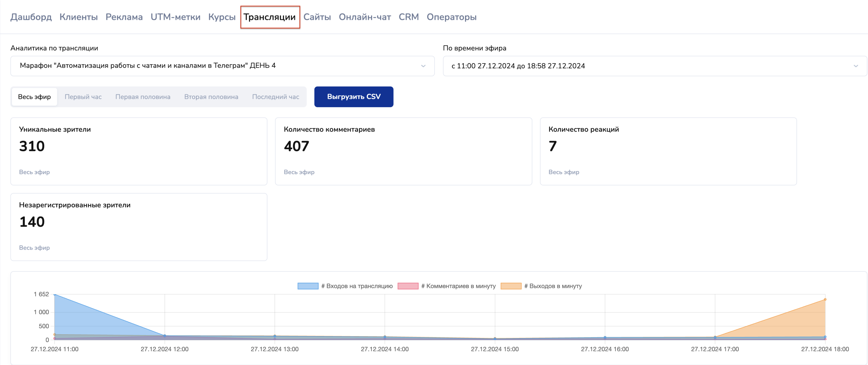Open the Курсы tab
Screen dimensions: 868x365
click(222, 17)
